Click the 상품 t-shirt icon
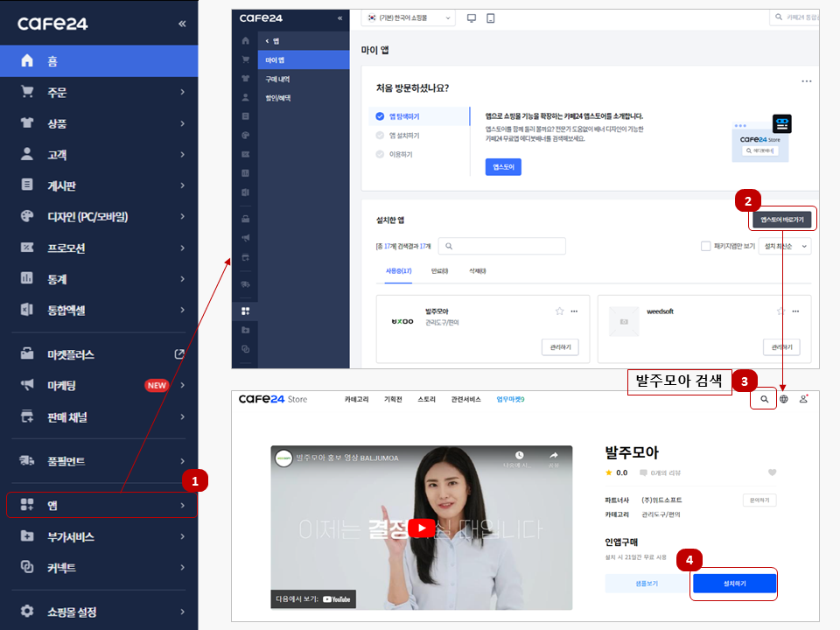 (26, 123)
